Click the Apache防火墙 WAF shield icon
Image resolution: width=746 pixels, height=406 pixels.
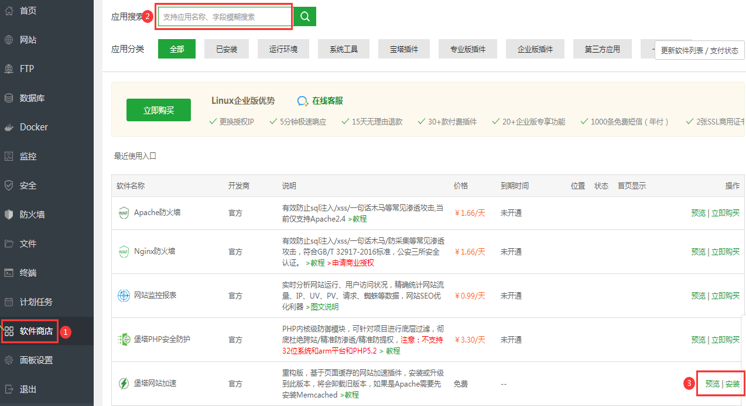click(x=124, y=213)
